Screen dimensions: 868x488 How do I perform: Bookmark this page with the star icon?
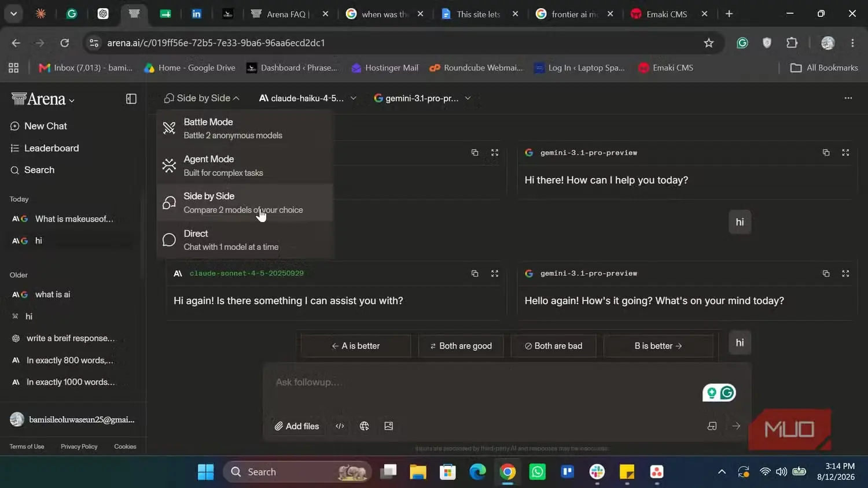coord(709,43)
